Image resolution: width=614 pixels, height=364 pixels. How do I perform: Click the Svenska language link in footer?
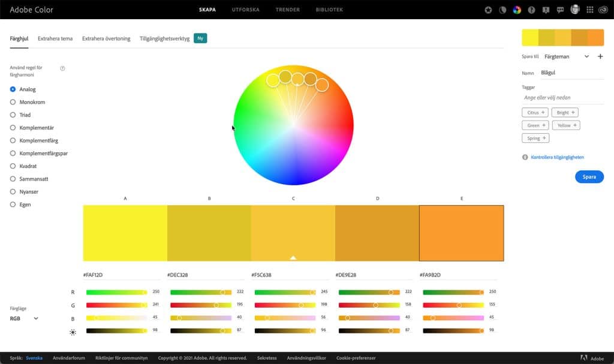(x=34, y=358)
